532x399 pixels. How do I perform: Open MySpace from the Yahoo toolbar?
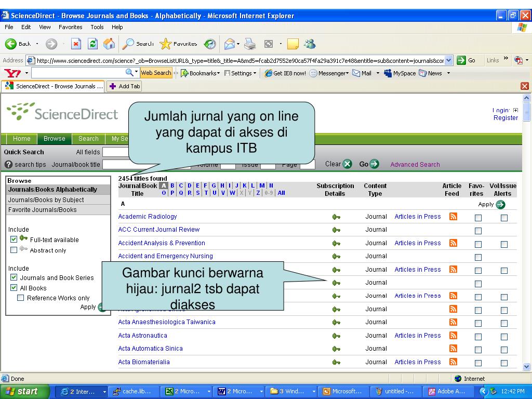[x=400, y=73]
